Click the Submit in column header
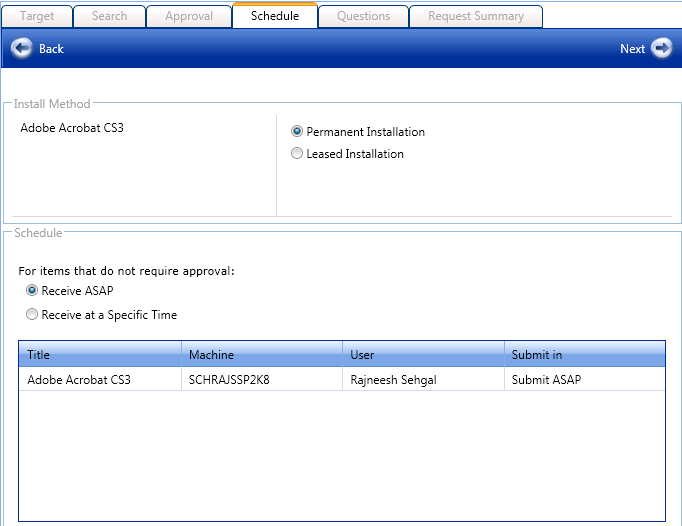This screenshot has height=526, width=682. [585, 354]
